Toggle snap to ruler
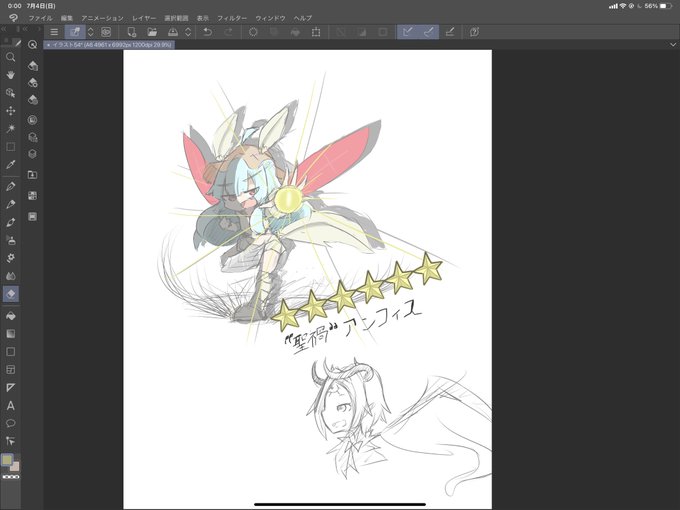680x510 pixels. [x=408, y=32]
